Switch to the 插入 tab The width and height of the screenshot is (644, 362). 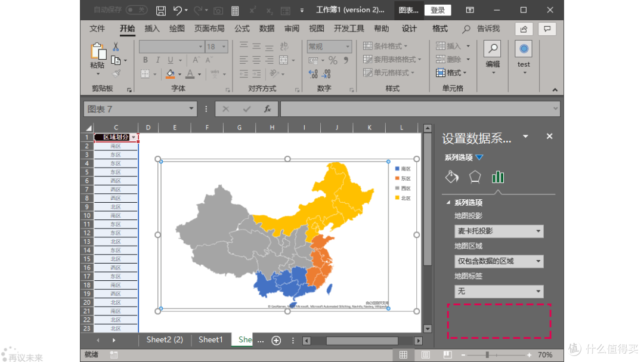point(152,29)
